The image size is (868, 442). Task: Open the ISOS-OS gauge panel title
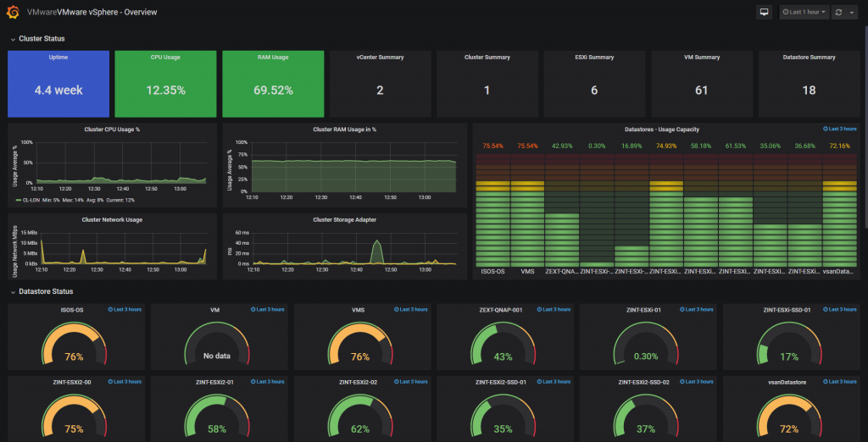click(71, 310)
